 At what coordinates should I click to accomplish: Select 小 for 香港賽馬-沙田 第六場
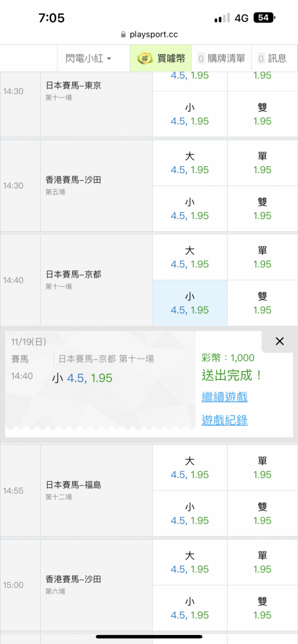[x=190, y=608]
